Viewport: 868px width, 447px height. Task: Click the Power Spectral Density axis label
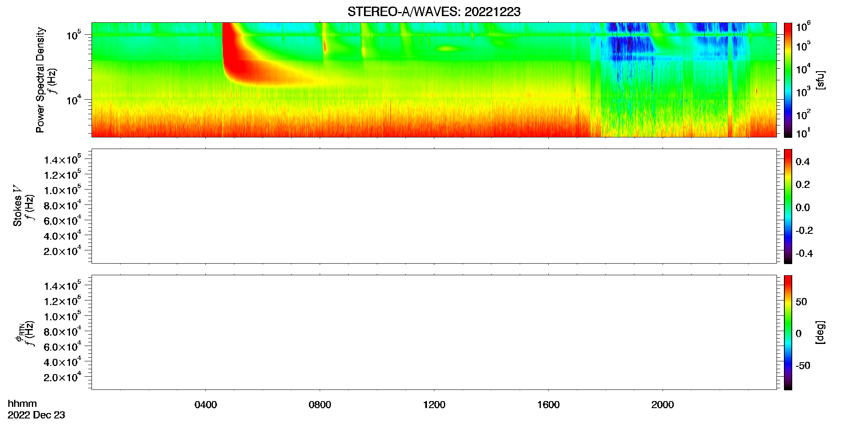click(40, 80)
